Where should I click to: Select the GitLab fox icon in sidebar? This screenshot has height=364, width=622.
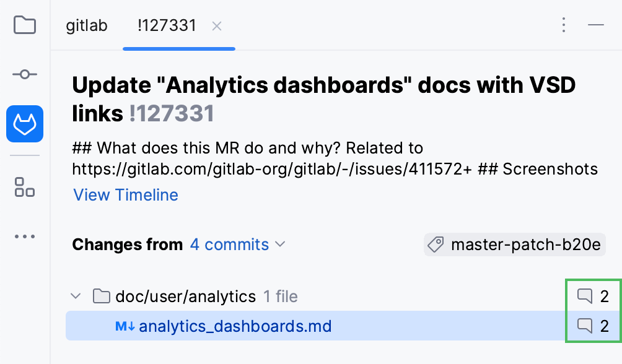24,124
